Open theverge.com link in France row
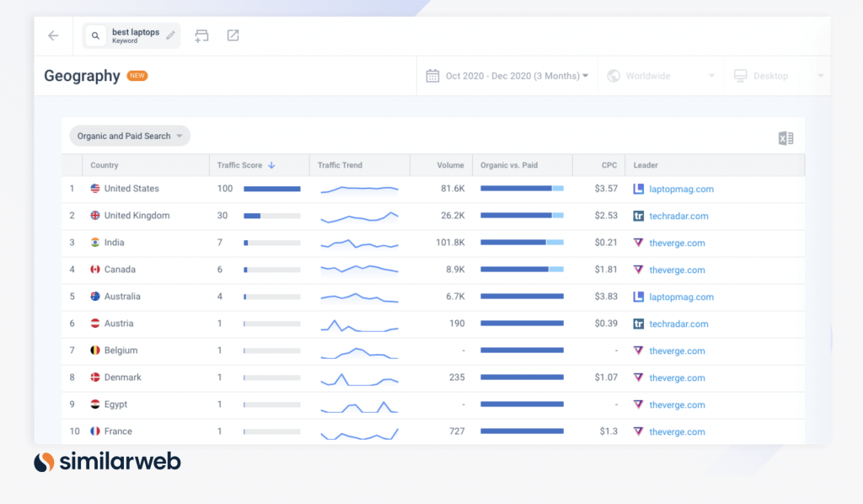Screen dimensions: 863x504 [677, 432]
